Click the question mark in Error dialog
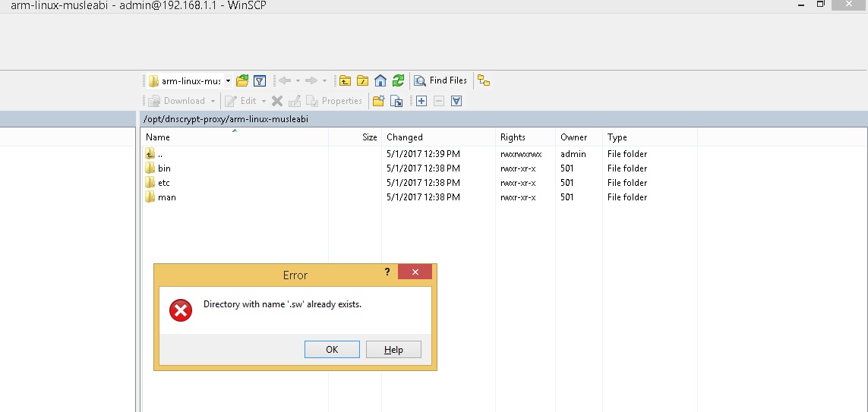 point(387,272)
